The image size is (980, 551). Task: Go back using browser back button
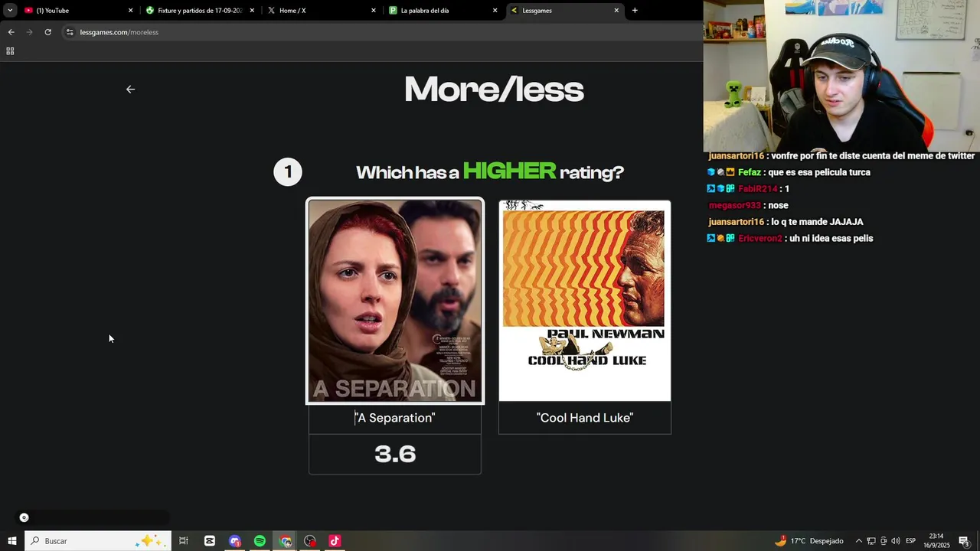[x=11, y=32]
